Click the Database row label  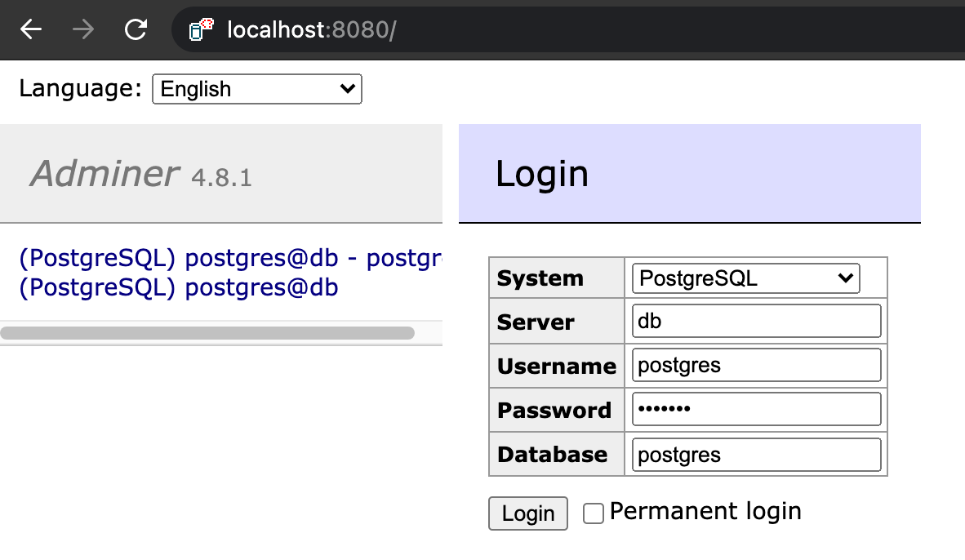552,455
